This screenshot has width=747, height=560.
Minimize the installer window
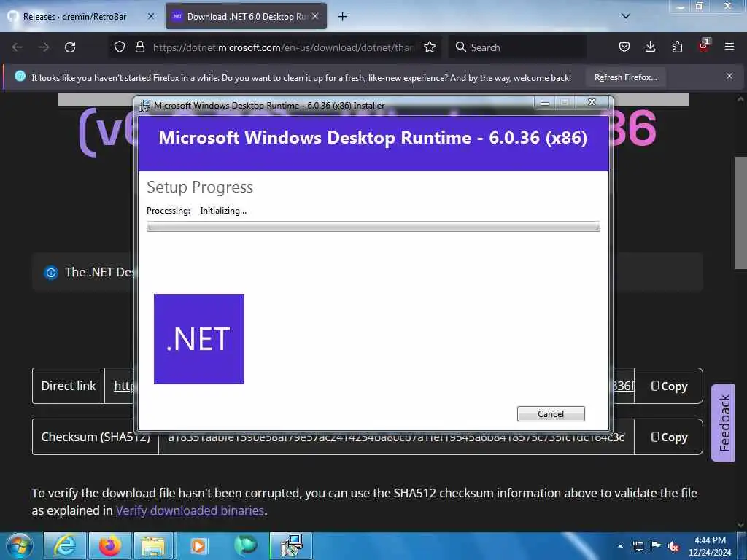[545, 102]
